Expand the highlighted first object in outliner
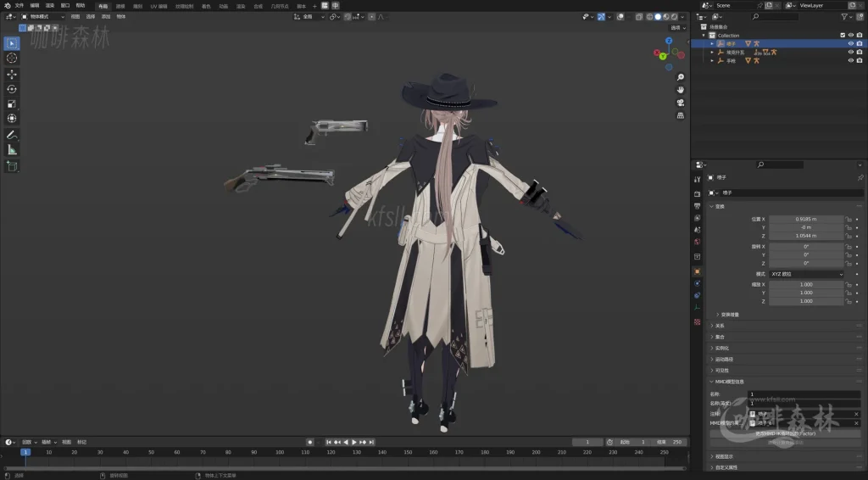The height and width of the screenshot is (480, 868). coord(712,44)
